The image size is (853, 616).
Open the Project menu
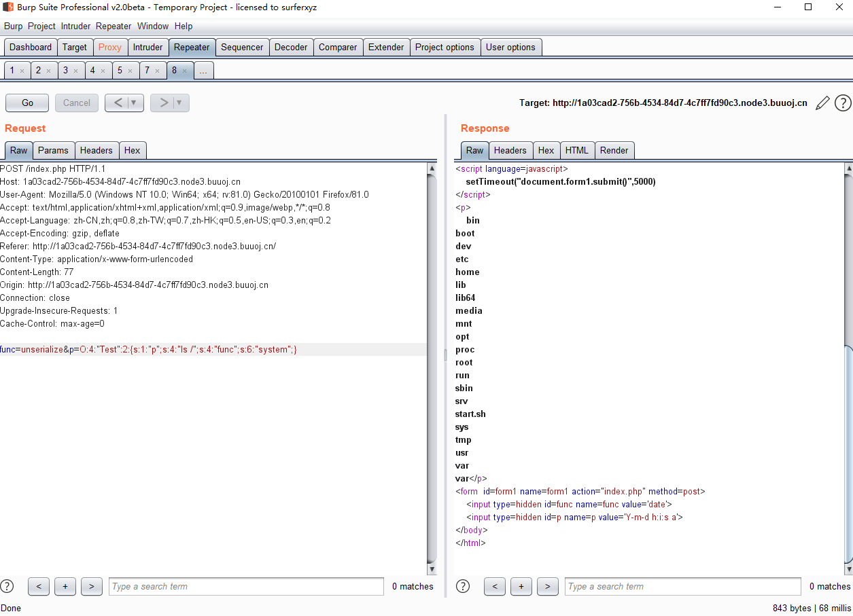[x=41, y=26]
